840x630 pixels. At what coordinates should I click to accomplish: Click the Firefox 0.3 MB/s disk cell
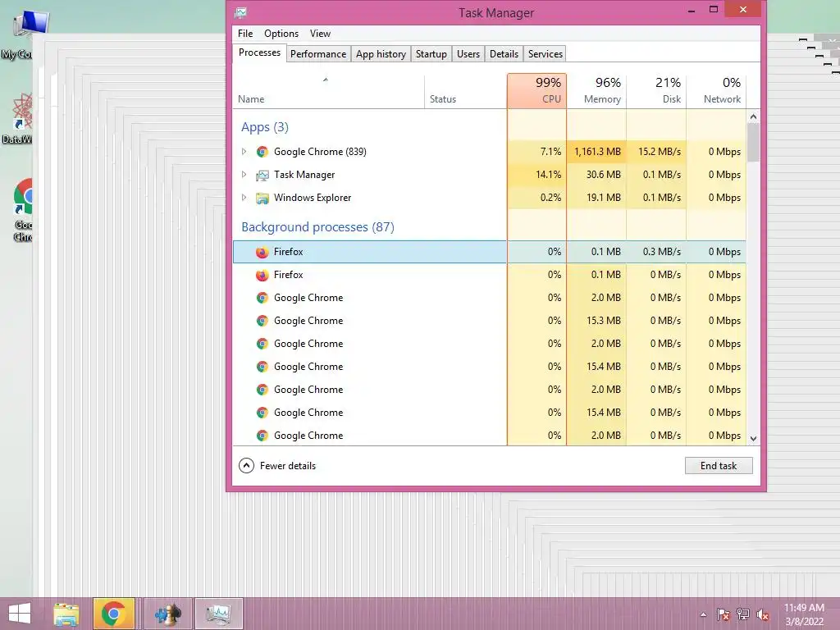[656, 252]
